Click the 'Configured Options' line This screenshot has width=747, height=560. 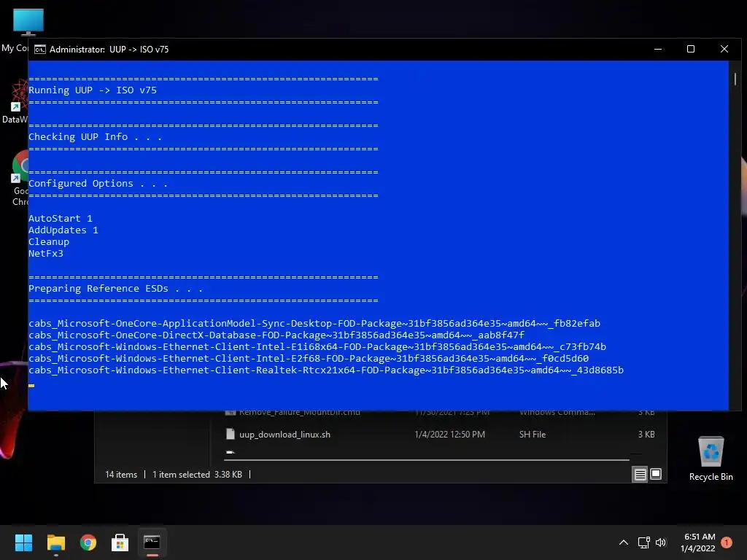pyautogui.click(x=98, y=183)
